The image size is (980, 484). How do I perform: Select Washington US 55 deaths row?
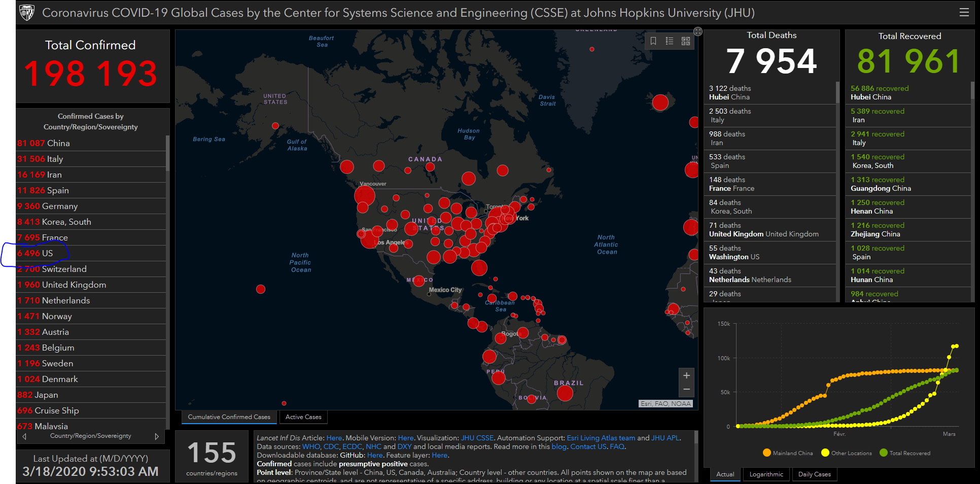tap(769, 252)
